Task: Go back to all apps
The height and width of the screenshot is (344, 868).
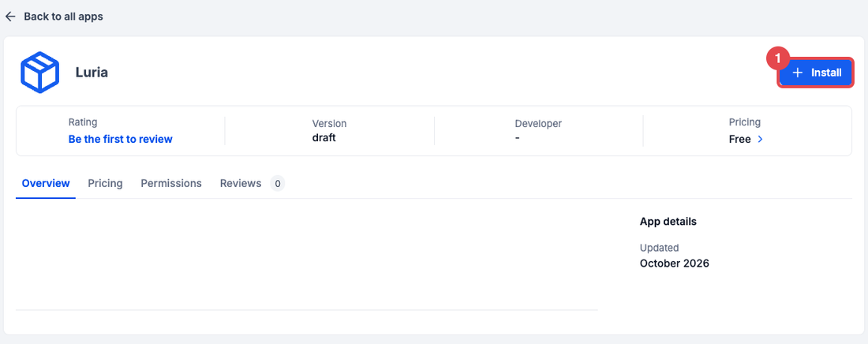Action: click(63, 17)
